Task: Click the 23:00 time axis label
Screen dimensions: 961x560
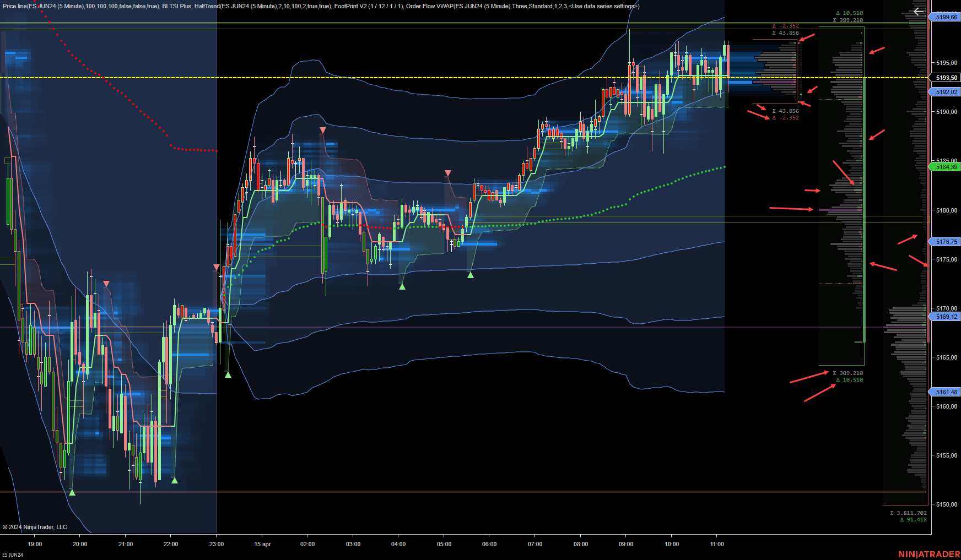Action: tap(217, 544)
